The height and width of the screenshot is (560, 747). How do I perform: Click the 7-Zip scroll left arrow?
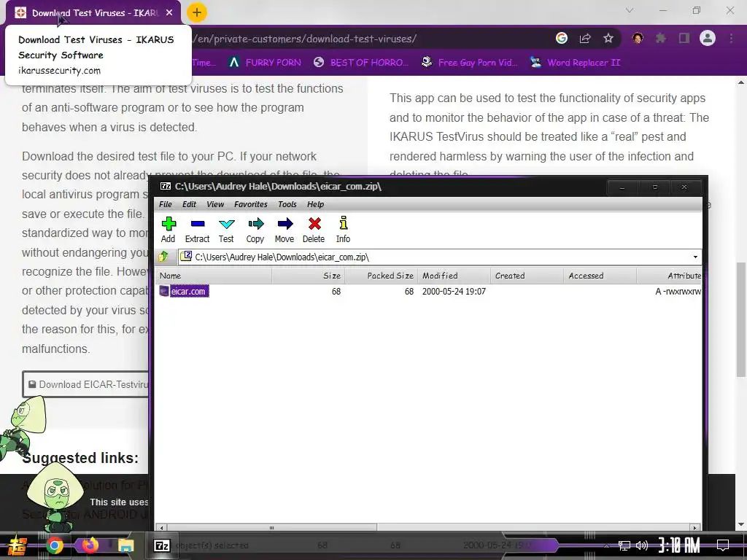161,528
